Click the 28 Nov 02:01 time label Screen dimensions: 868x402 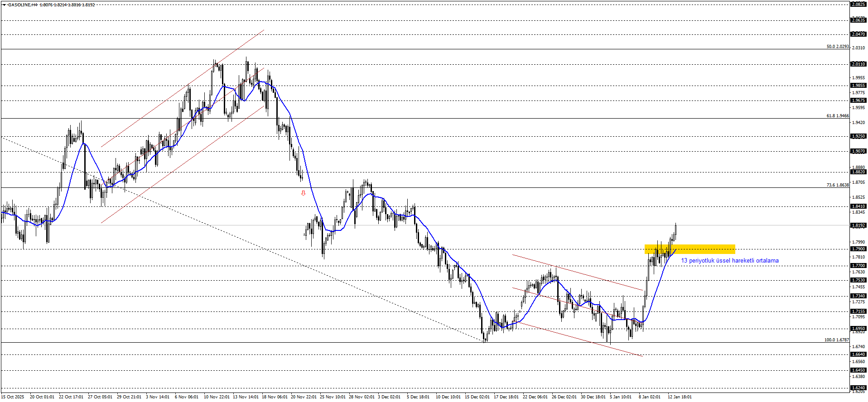click(362, 397)
